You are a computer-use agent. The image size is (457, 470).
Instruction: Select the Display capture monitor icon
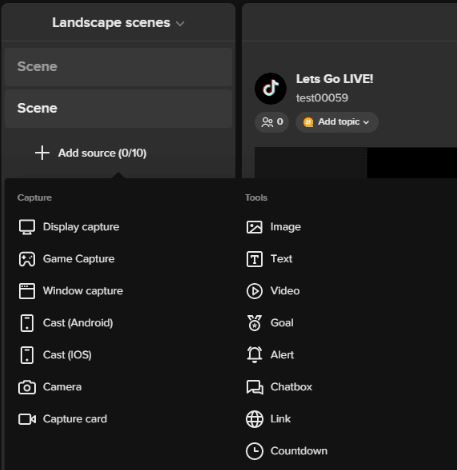[x=27, y=227]
